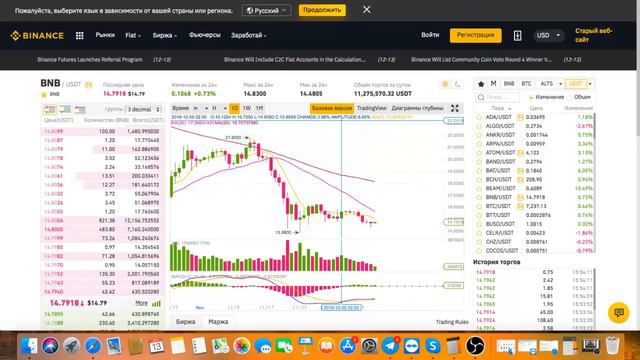The height and width of the screenshot is (360, 640).
Task: Go to the Binance logo home page
Action: point(37,36)
